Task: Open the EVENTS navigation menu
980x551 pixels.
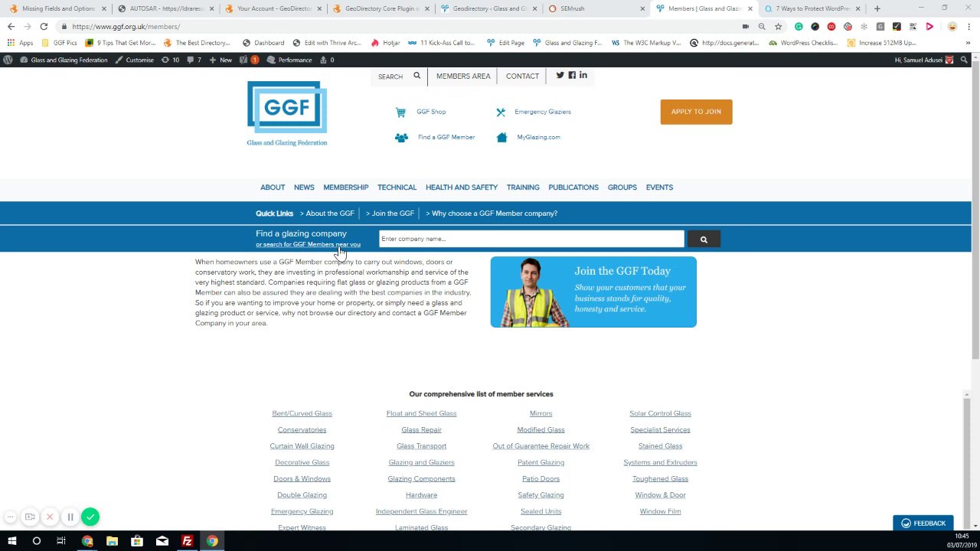Action: point(659,187)
